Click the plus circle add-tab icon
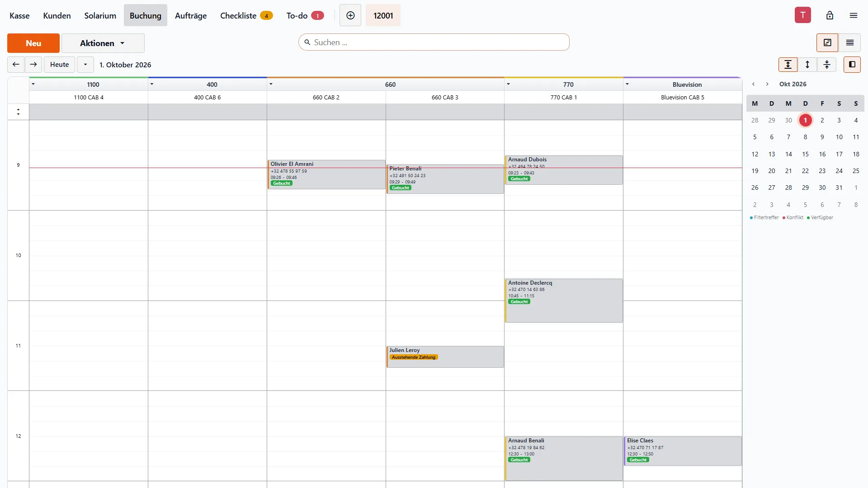This screenshot has height=488, width=868. point(350,15)
